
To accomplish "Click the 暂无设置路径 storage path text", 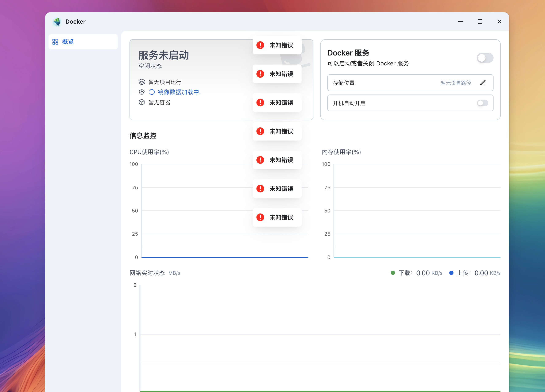I will 456,83.
